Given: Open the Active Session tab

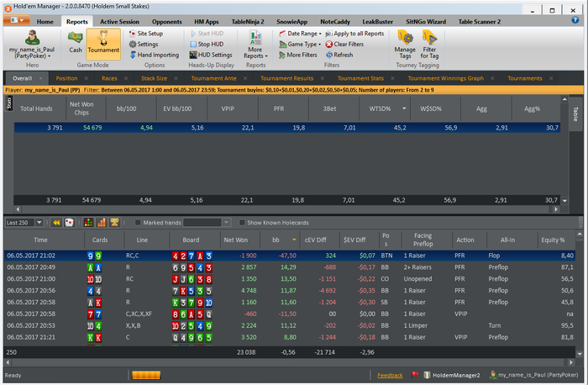Looking at the screenshot, I should tap(119, 22).
